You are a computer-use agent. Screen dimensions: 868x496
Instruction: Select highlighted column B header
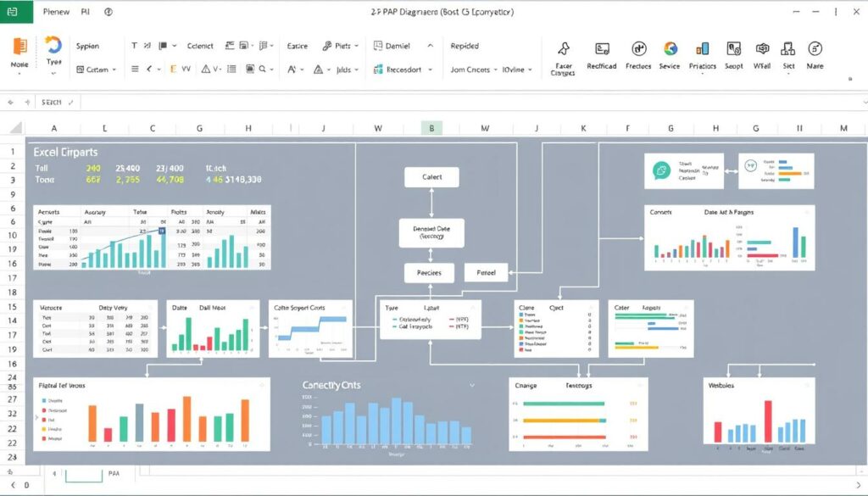[x=431, y=128]
